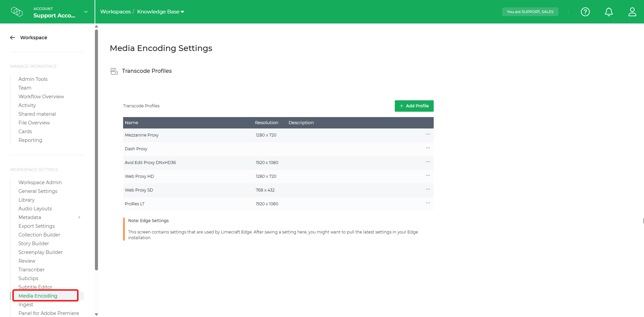Open the help icon in the top bar
Viewport: 644px width, 317px height.
(585, 12)
